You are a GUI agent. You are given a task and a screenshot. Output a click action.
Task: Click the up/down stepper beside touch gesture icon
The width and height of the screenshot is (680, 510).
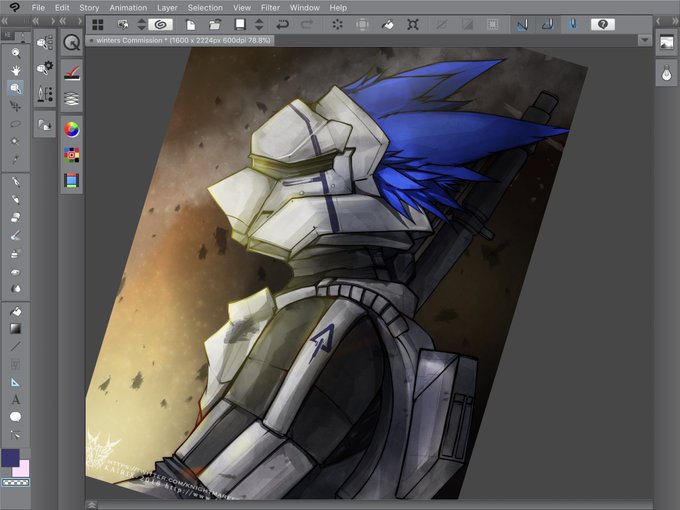[x=141, y=25]
